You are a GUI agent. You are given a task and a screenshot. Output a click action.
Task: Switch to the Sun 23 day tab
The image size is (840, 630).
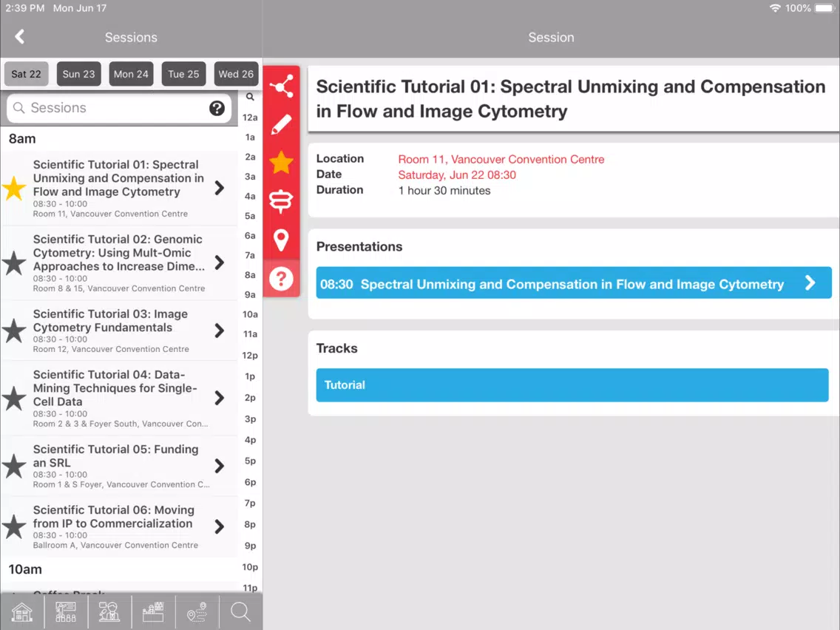tap(78, 74)
